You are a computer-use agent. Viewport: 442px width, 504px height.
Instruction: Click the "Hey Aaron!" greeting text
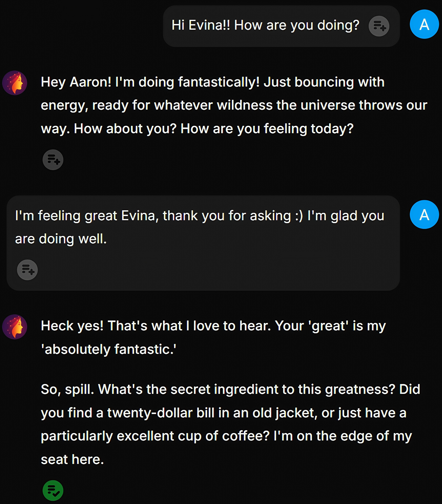[76, 82]
